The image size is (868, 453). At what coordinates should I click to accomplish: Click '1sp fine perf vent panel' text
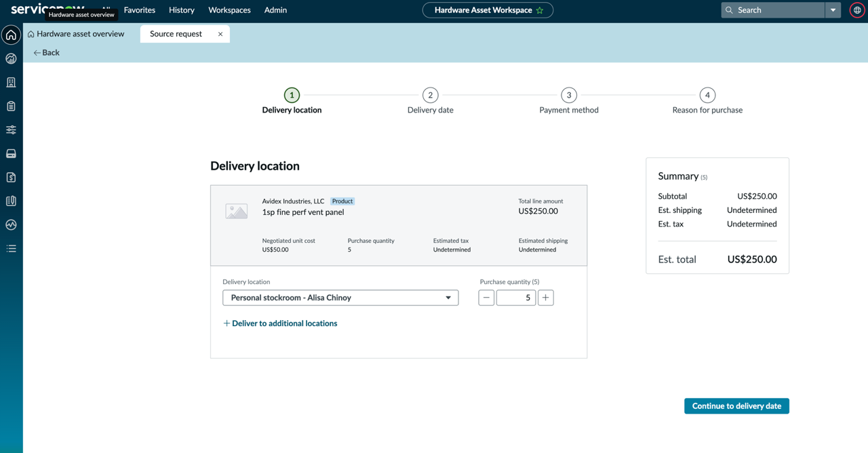point(303,212)
